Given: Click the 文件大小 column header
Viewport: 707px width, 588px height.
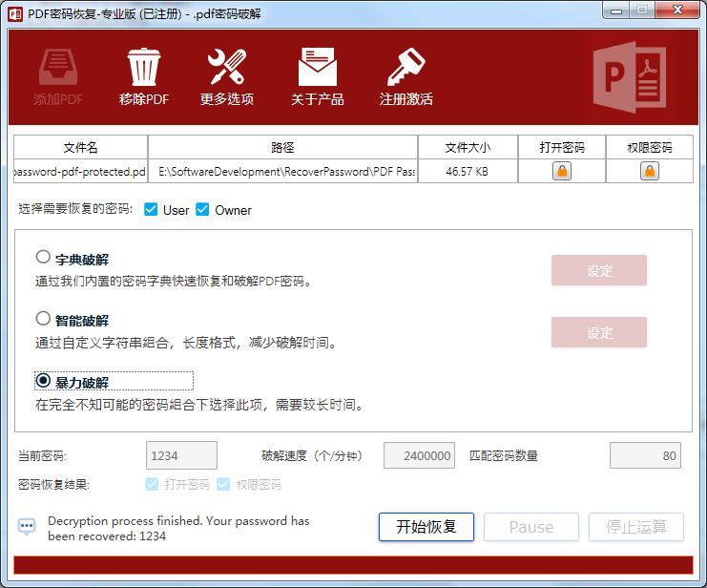Looking at the screenshot, I should click(x=468, y=147).
